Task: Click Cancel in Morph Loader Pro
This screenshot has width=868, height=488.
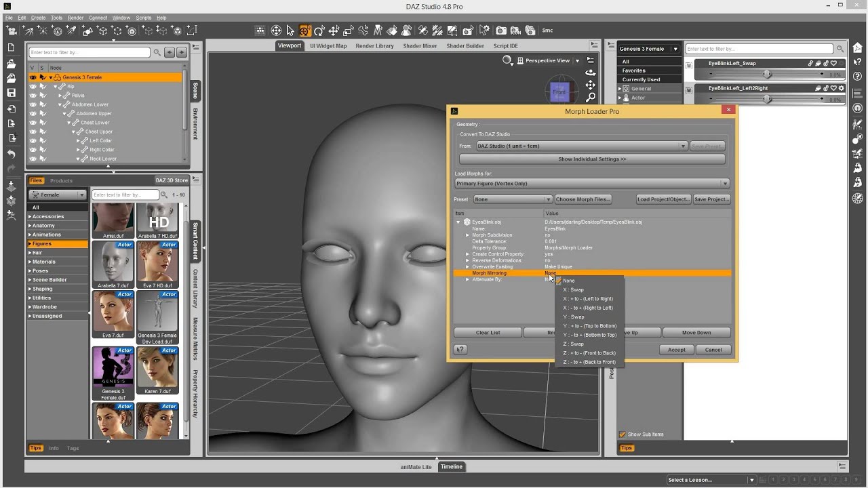Action: [713, 350]
